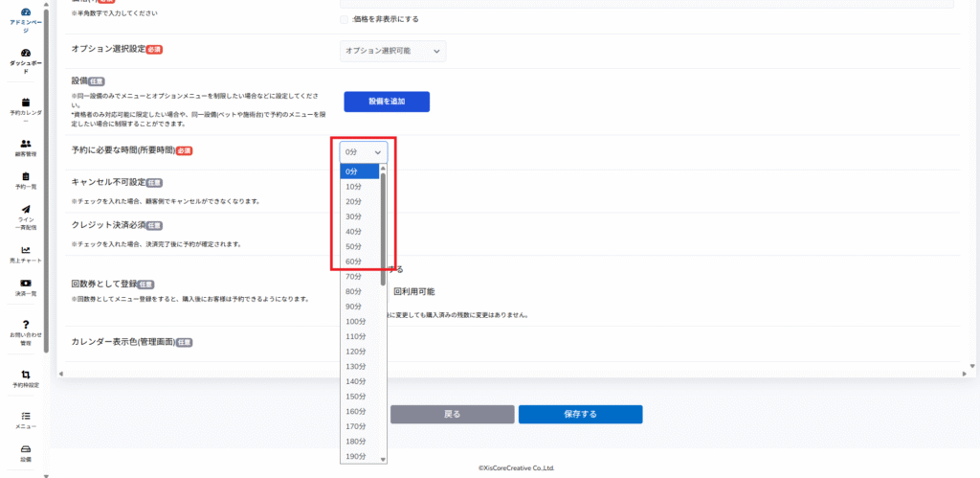Open the オプション選択可能 dropdown
This screenshot has height=478, width=980.
(x=392, y=51)
